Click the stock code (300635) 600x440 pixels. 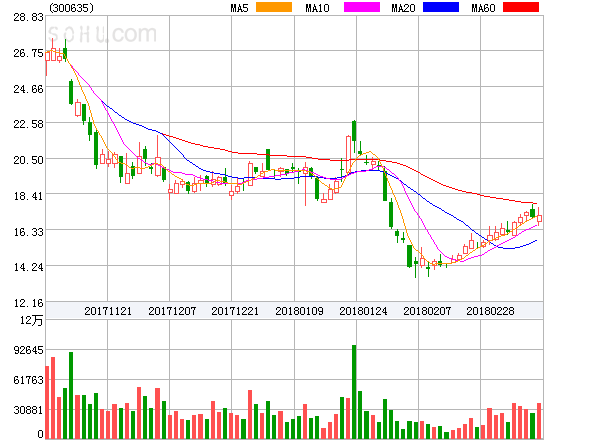pyautogui.click(x=71, y=8)
